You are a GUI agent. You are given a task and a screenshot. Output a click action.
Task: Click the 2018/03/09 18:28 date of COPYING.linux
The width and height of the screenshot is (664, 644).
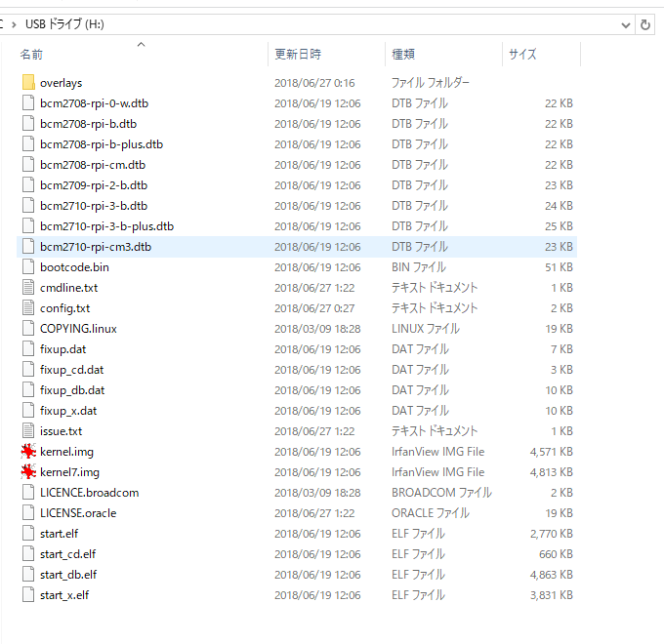(317, 329)
